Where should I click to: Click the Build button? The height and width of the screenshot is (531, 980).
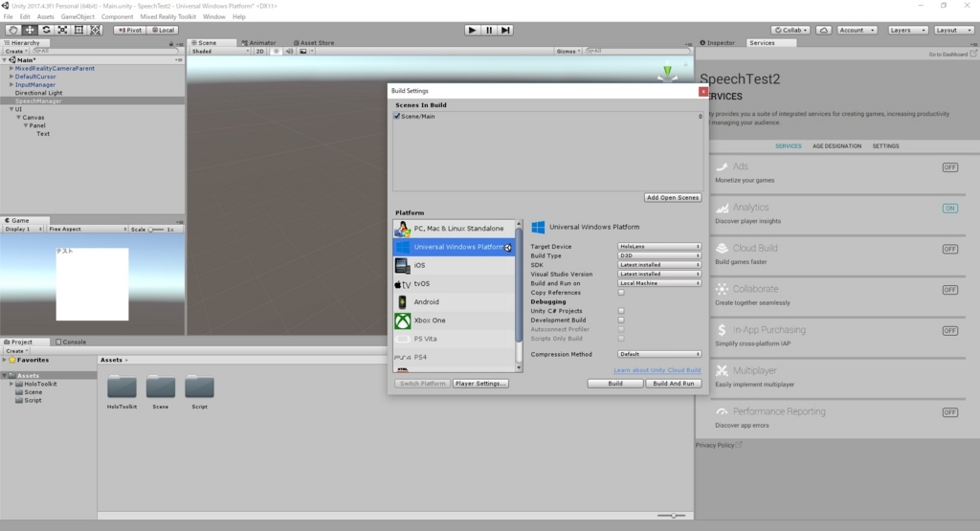pos(615,384)
